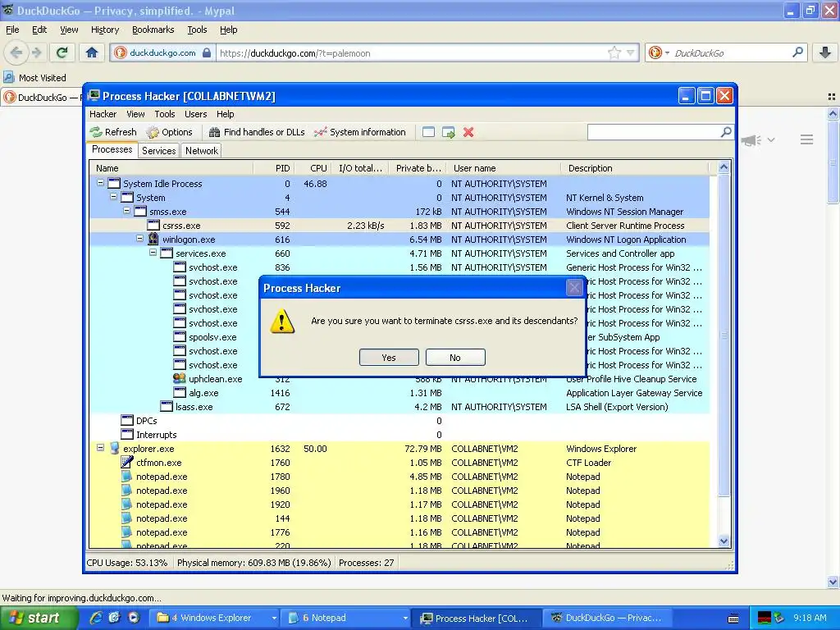
Task: Open the browser History menu
Action: point(104,30)
